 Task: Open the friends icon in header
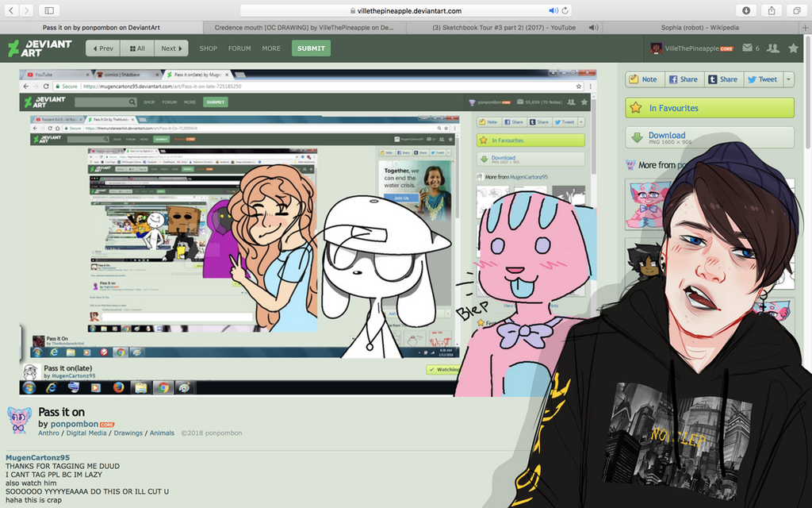(772, 48)
